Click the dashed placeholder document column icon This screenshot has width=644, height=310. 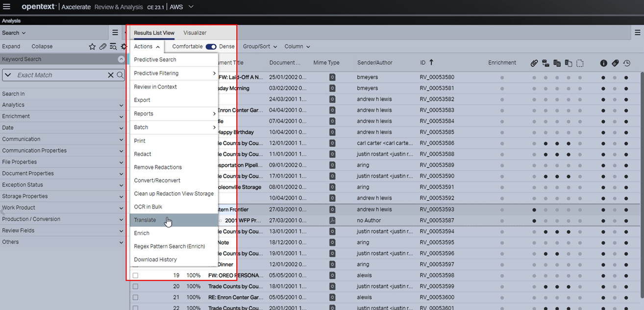coord(580,63)
